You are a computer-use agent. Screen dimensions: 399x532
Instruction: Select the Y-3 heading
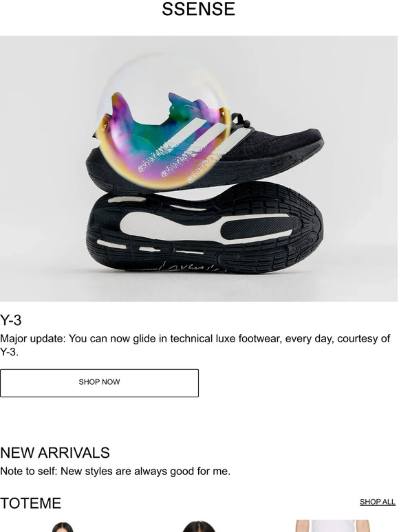pyautogui.click(x=11, y=320)
